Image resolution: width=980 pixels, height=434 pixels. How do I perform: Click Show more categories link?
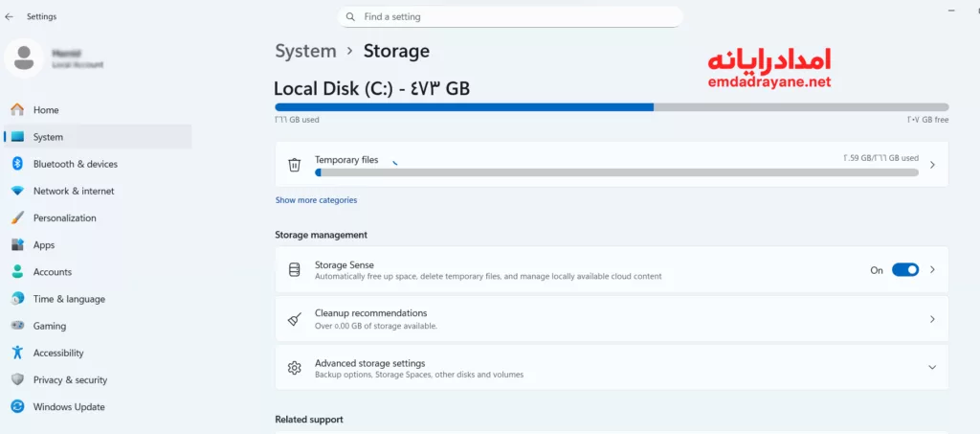[x=316, y=200]
